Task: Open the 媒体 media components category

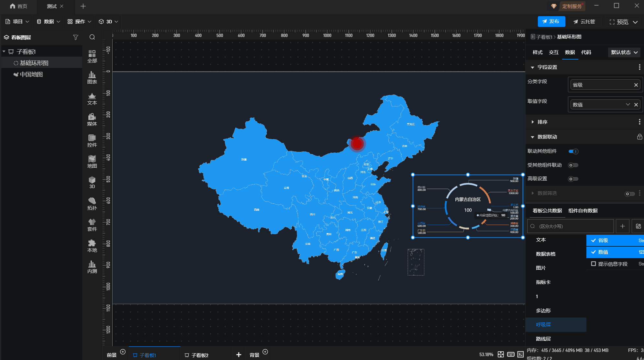Action: [92, 119]
